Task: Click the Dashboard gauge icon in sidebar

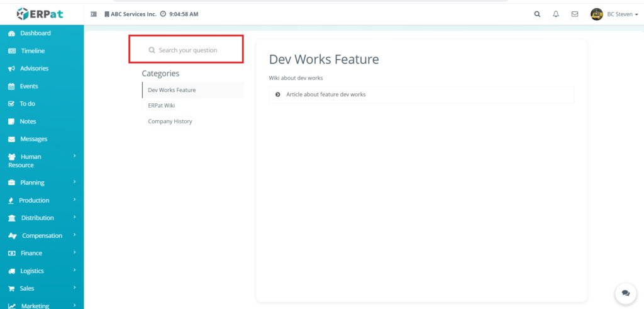Action: (x=11, y=33)
